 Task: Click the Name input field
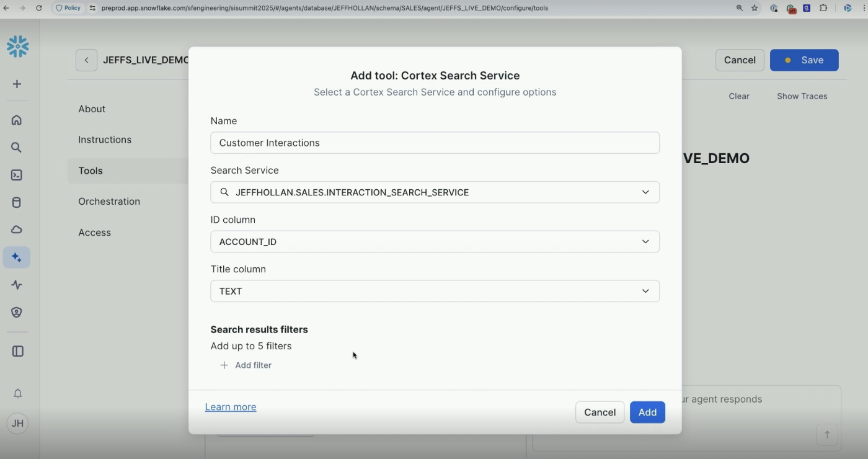coord(435,143)
